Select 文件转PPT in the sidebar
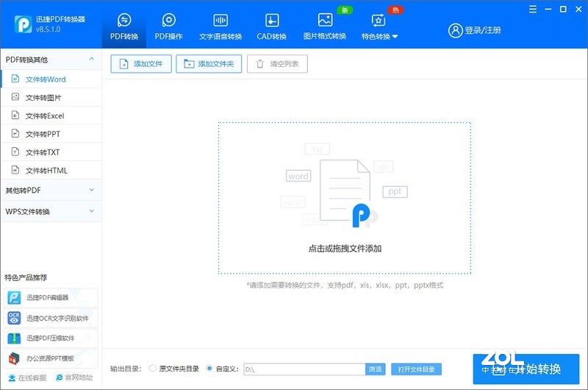The width and height of the screenshot is (588, 390). point(51,134)
